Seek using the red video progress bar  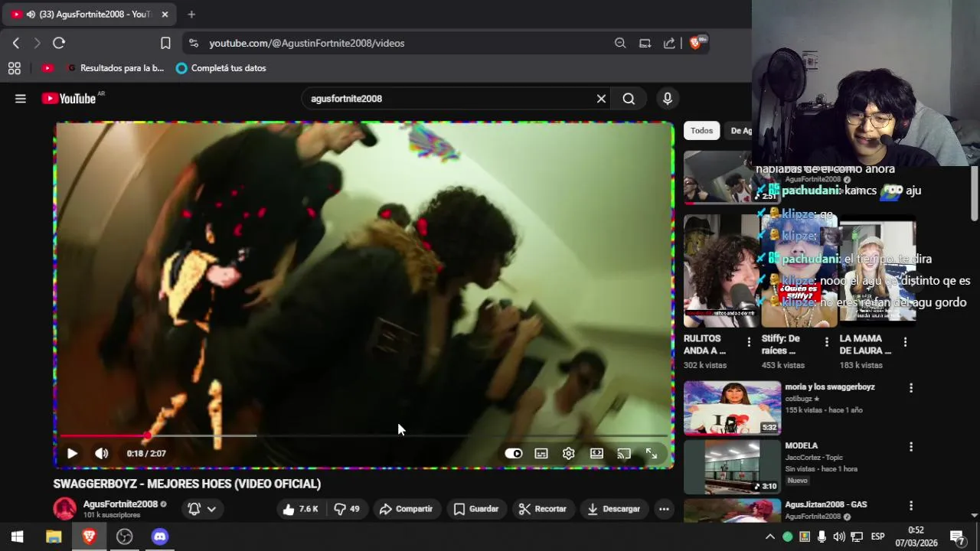pyautogui.click(x=364, y=435)
